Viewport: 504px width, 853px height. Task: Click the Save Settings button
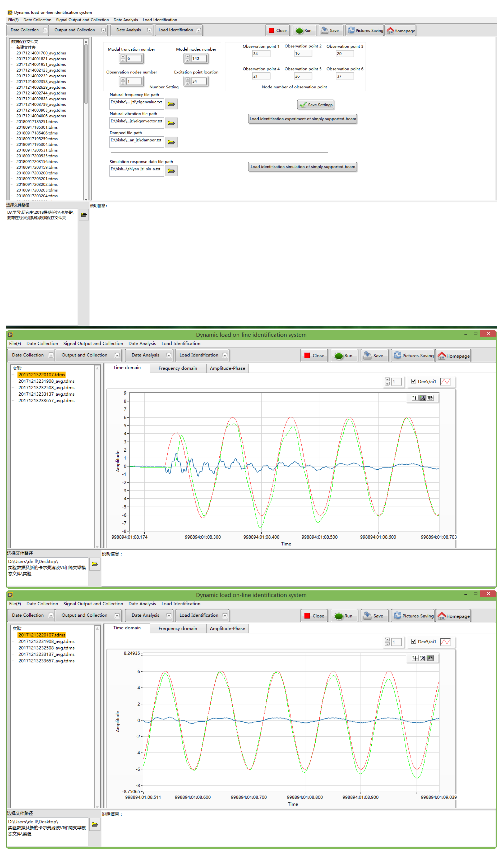tap(316, 105)
